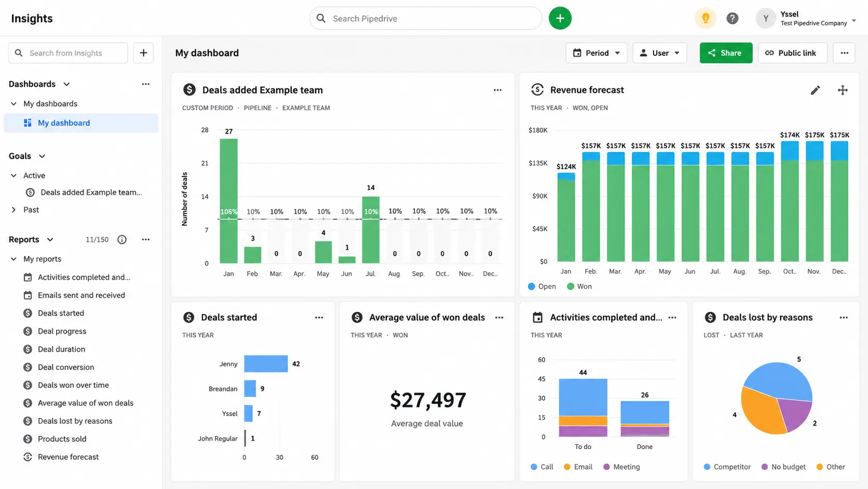Click the Revenue forecast widget icon
Image resolution: width=868 pixels, height=489 pixels.
coord(537,89)
